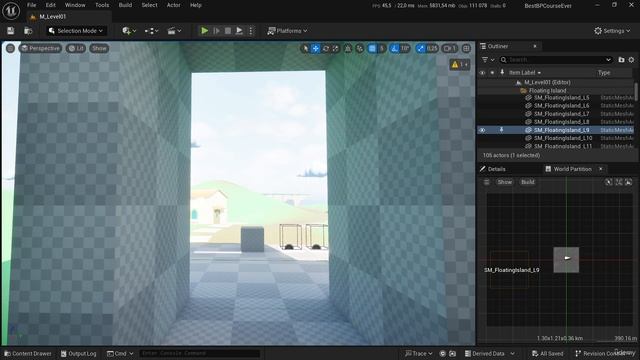Open the Edit menu
Viewport: 640px width, 360px height.
pos(51,5)
